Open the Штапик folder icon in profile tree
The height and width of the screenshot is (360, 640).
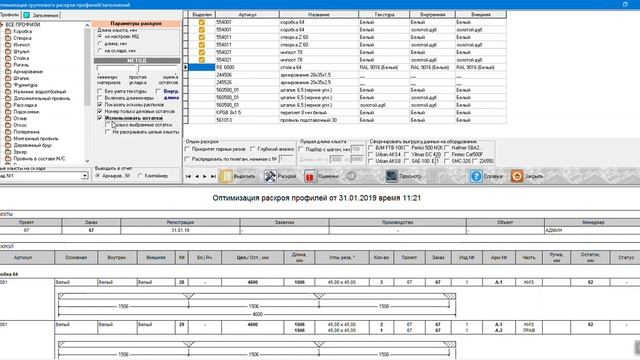point(8,78)
